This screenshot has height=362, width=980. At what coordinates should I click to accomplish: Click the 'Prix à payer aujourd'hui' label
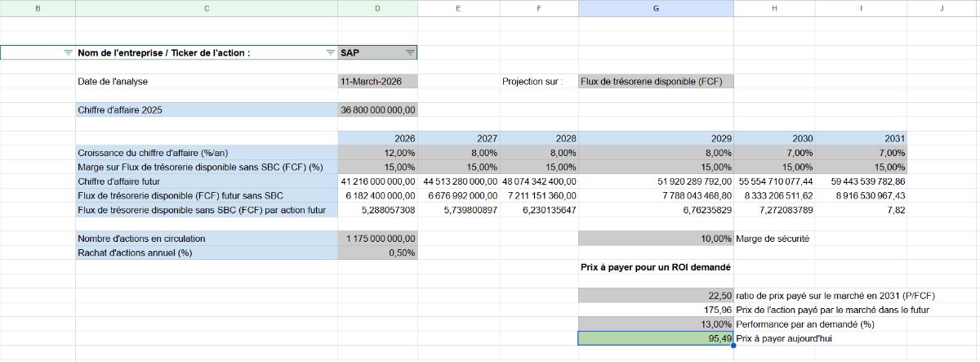click(x=784, y=338)
